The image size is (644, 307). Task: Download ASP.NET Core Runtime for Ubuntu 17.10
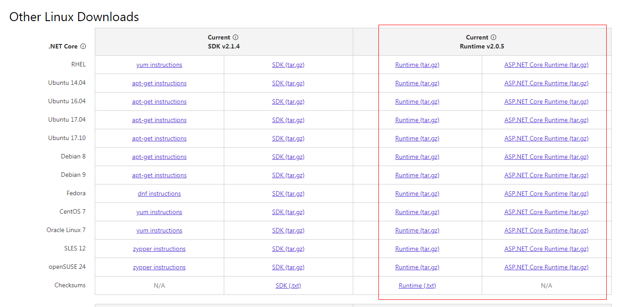pyautogui.click(x=546, y=138)
